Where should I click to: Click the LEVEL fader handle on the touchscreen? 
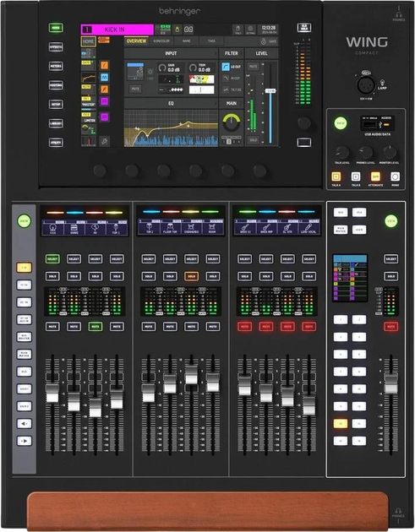(270, 91)
